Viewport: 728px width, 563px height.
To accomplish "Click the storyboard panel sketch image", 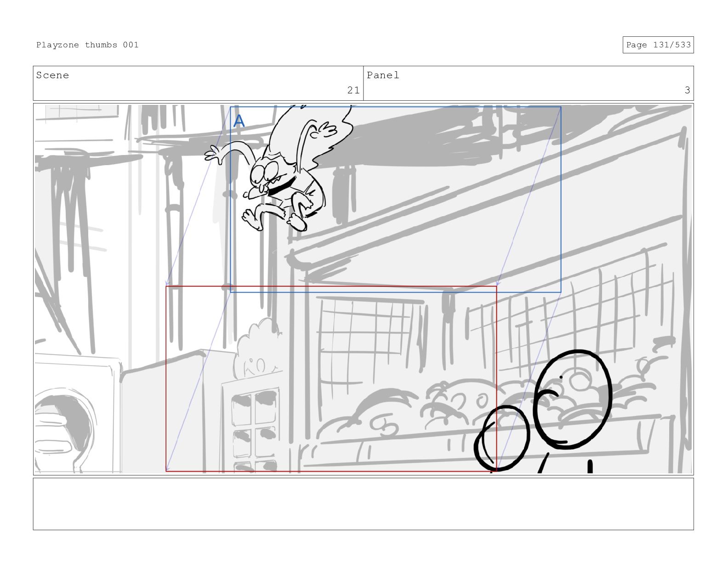I will [x=363, y=289].
